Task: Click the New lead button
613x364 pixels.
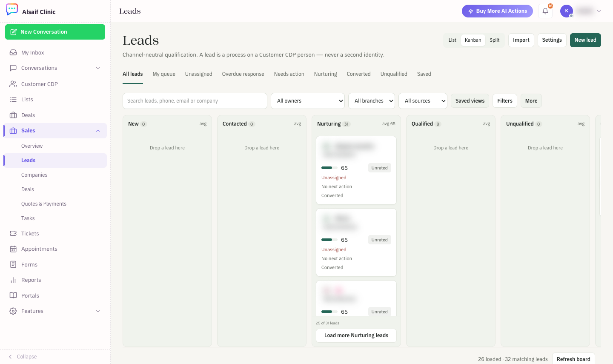Action: pyautogui.click(x=585, y=40)
